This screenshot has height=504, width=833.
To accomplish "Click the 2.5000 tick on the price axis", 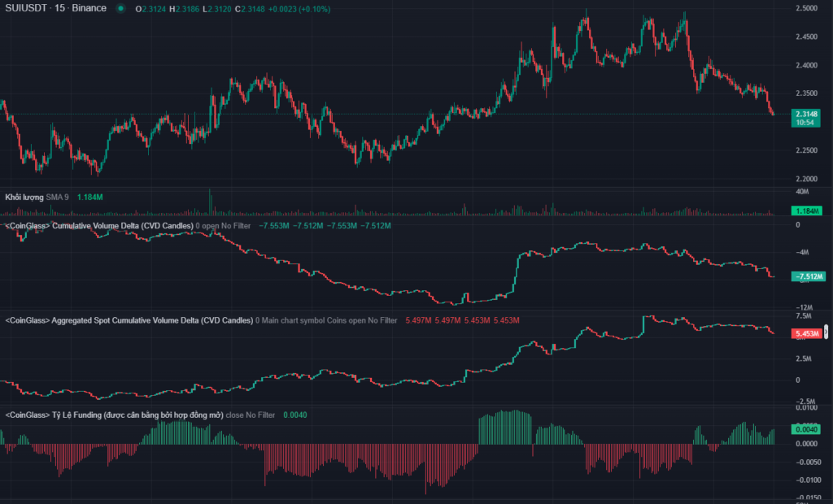I will pyautogui.click(x=806, y=9).
